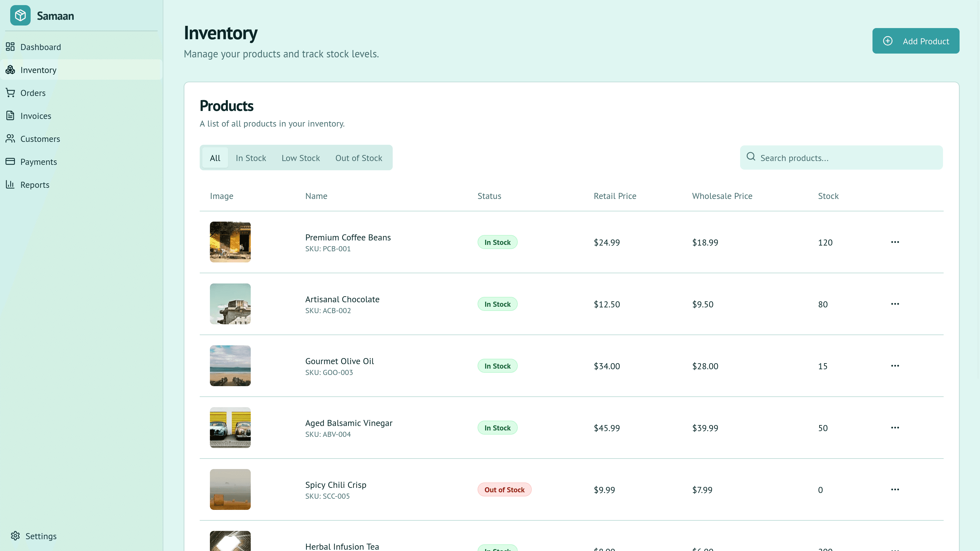The width and height of the screenshot is (980, 551).
Task: Open the Dashboard sidebar icon
Action: pos(10,47)
